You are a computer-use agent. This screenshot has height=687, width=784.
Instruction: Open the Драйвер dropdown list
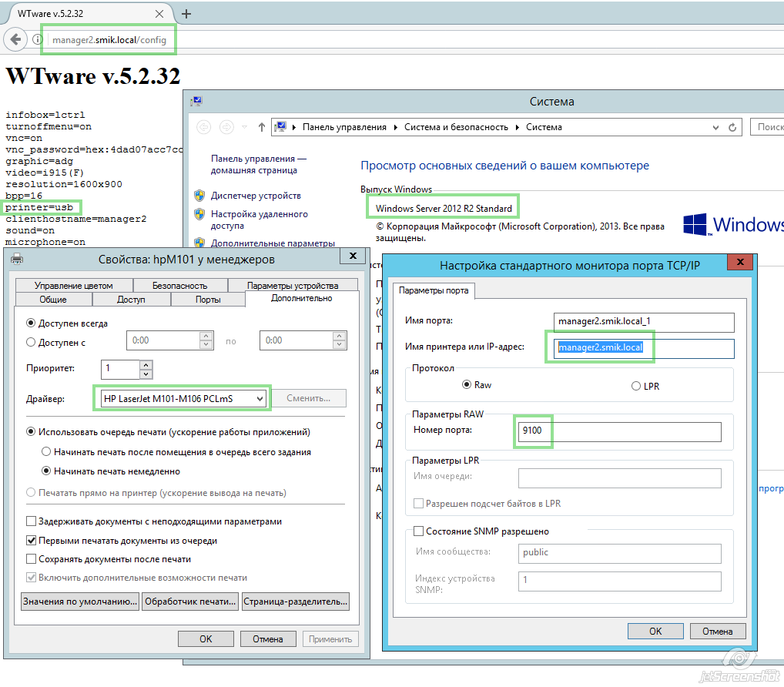[261, 398]
